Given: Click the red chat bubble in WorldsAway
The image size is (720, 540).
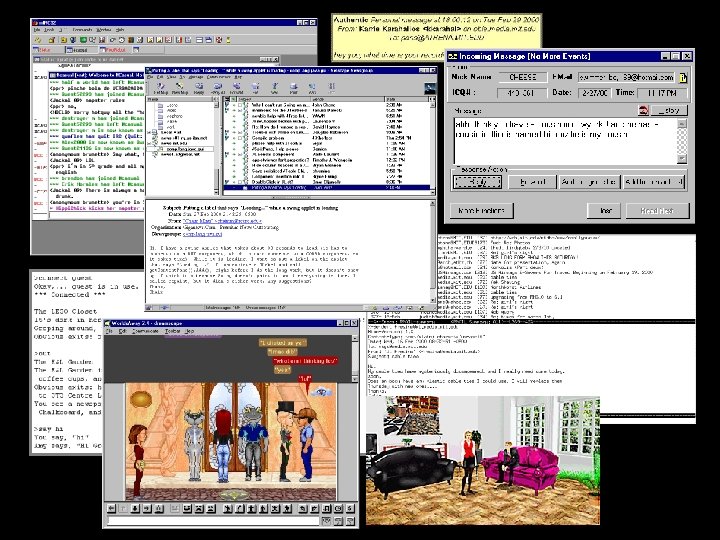Looking at the screenshot, I should (305, 361).
